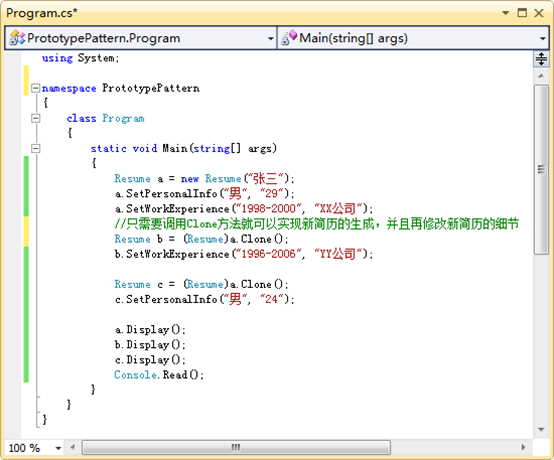The width and height of the screenshot is (554, 460).
Task: Click the "XX公司" string literal
Action: click(338, 208)
